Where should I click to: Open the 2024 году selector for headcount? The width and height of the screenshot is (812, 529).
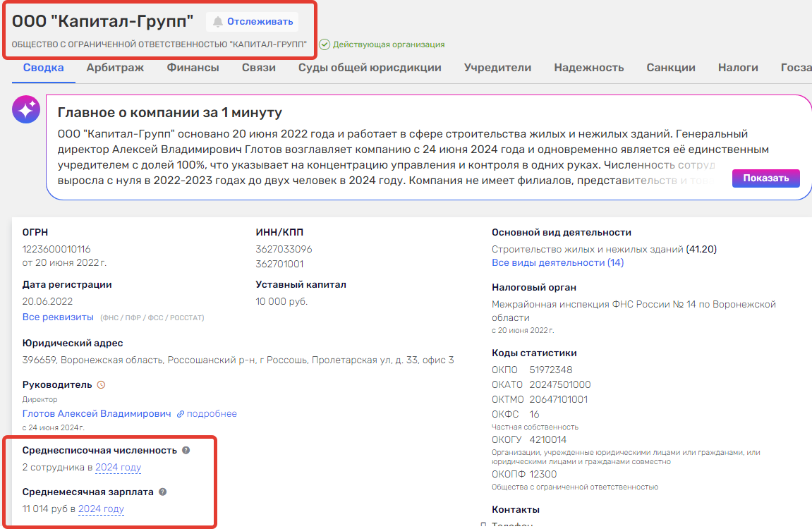118,468
